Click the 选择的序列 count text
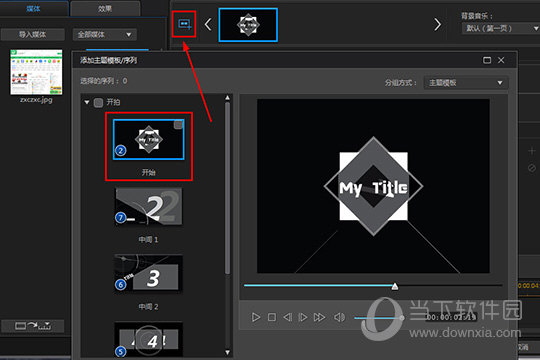This screenshot has height=360, width=540. [104, 81]
